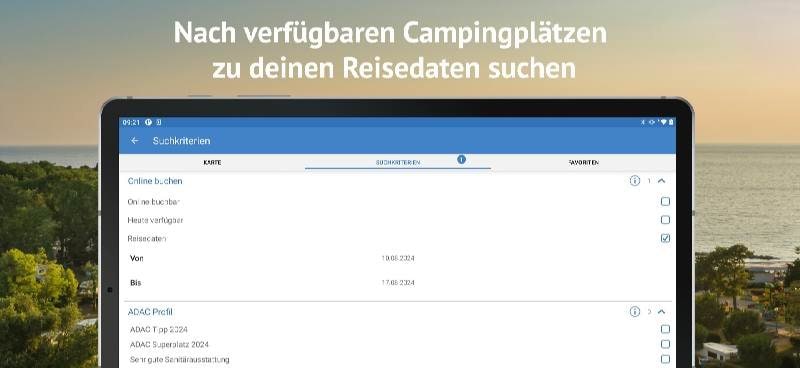This screenshot has width=800, height=368.
Task: Click the Online buchbar label
Action: (x=154, y=202)
